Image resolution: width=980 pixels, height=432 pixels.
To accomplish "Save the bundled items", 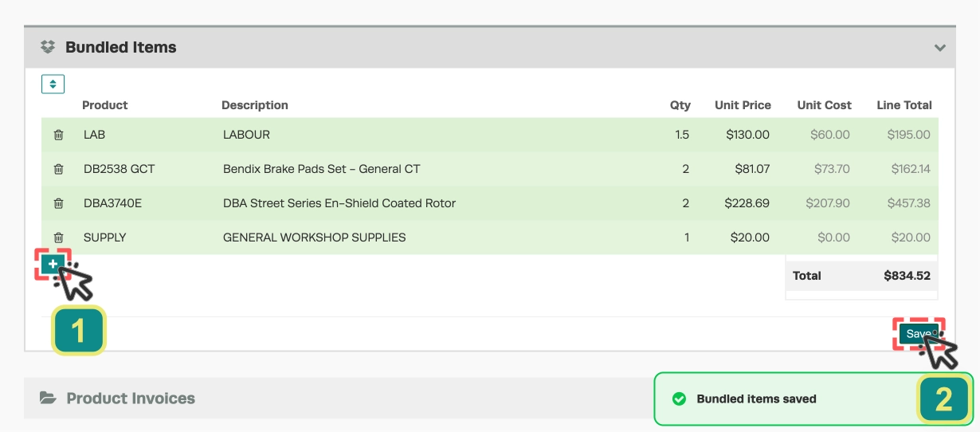I will pyautogui.click(x=919, y=334).
